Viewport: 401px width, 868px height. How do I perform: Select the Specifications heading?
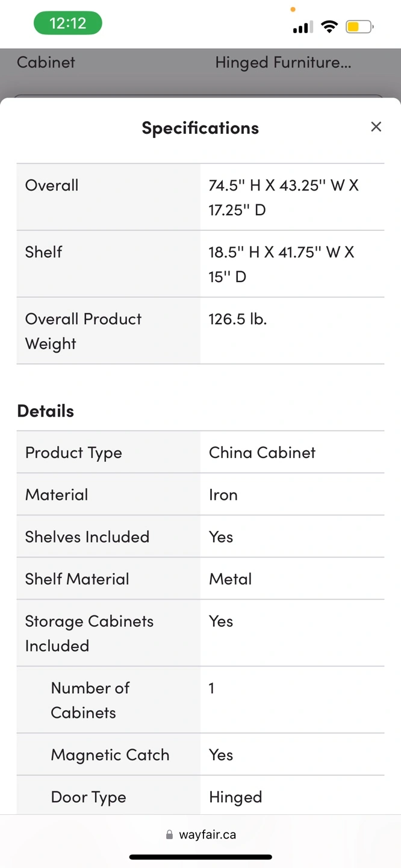(200, 128)
